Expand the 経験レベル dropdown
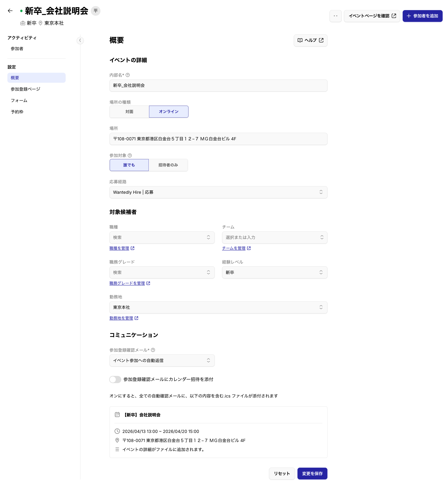The image size is (448, 485). tap(275, 272)
